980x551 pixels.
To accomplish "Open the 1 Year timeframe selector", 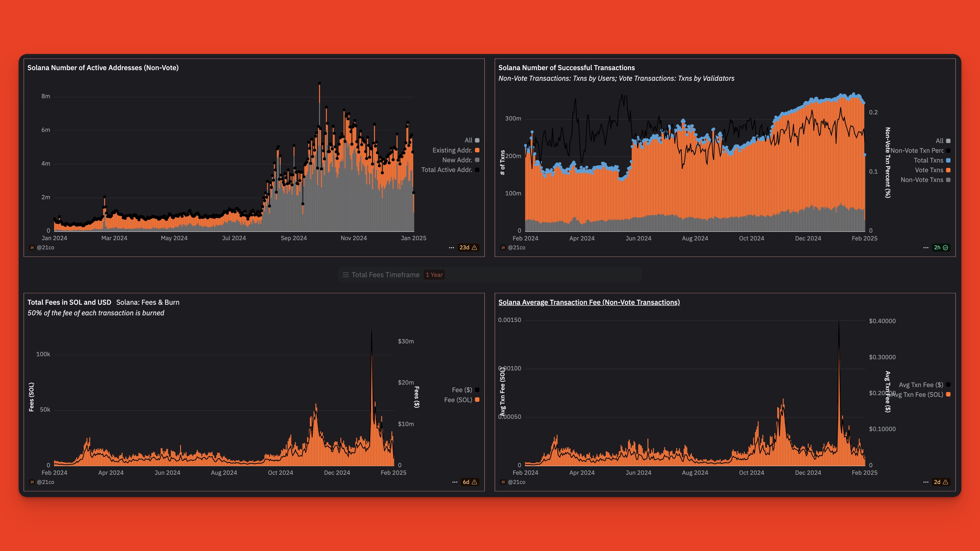I will tap(434, 275).
